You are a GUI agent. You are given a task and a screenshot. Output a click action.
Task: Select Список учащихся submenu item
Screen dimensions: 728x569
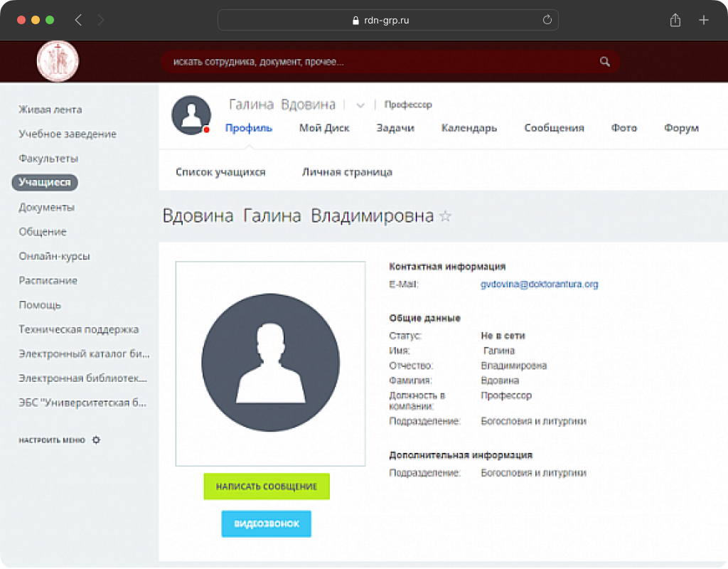click(x=220, y=172)
